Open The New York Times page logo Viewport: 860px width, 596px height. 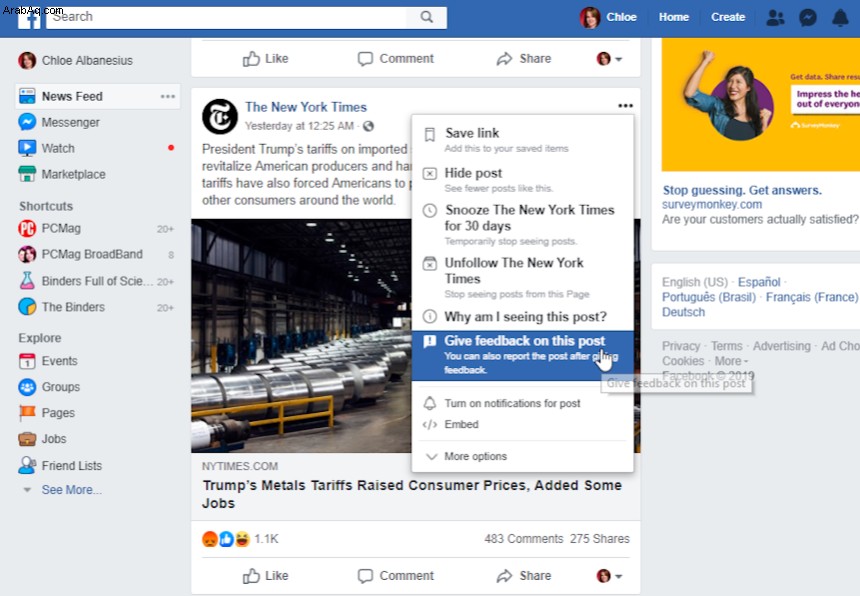coord(220,116)
